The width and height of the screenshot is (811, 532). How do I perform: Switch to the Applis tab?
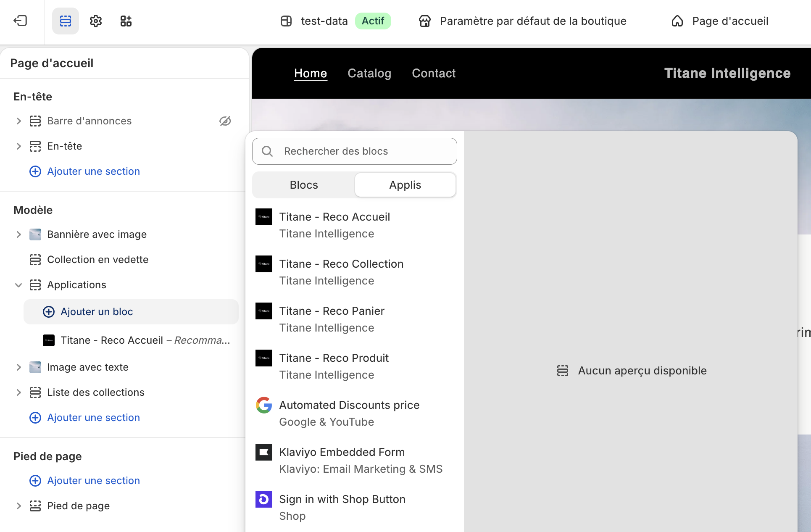(x=405, y=185)
